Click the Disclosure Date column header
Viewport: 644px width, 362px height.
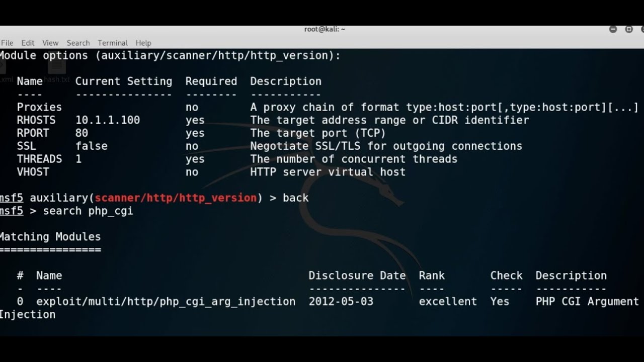coord(357,276)
